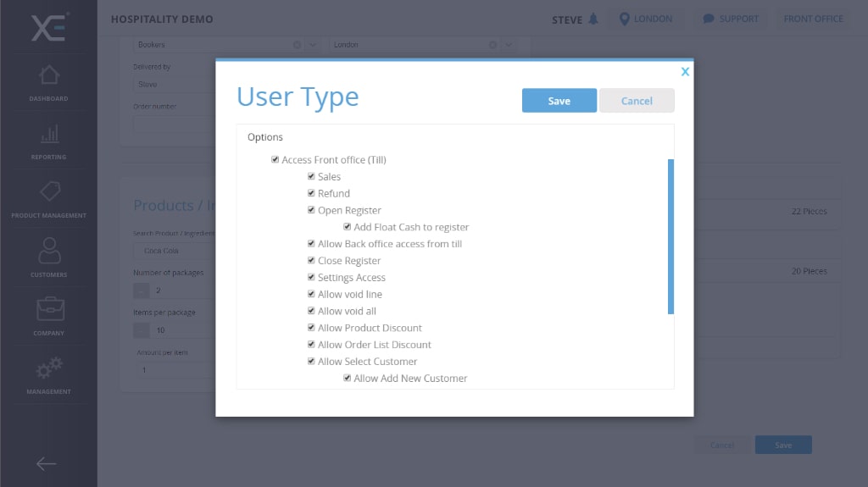Open Reporting bar chart icon
Screen dimensions: 868x487
pyautogui.click(x=48, y=134)
